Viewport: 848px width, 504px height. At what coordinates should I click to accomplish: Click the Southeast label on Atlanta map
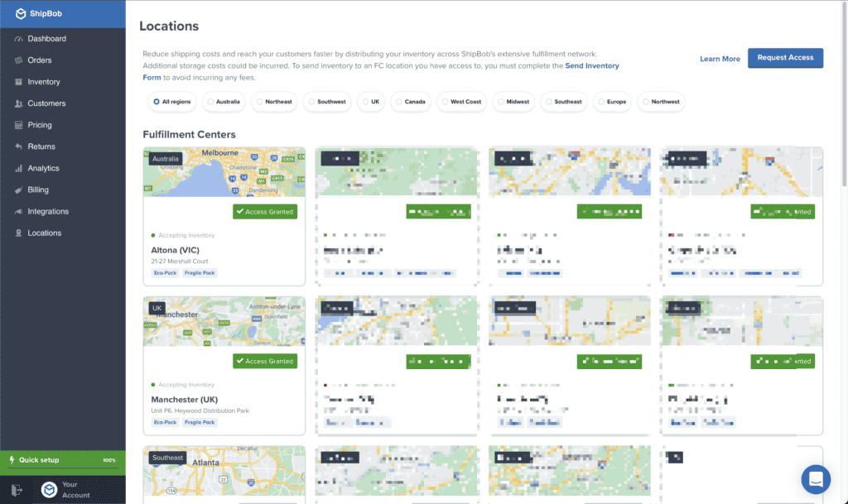[167, 458]
